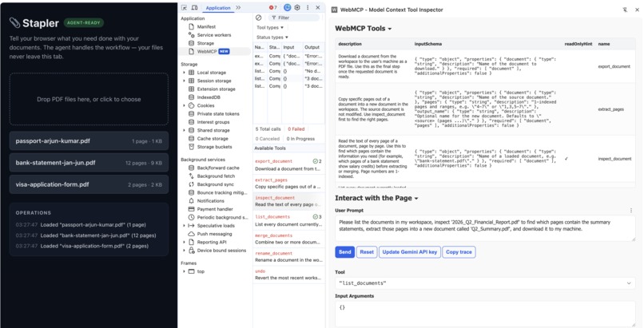Click the Background fetch arrows icon
Viewport: 644px width, 328px height.
pyautogui.click(x=192, y=176)
